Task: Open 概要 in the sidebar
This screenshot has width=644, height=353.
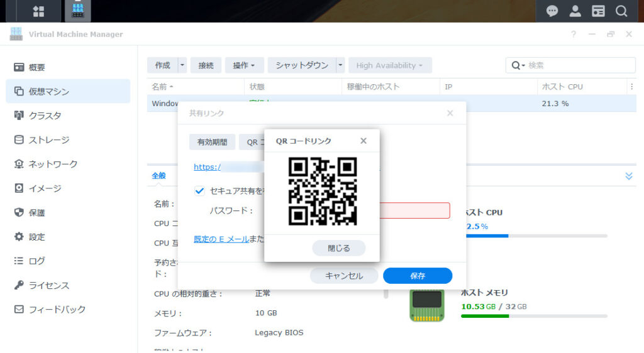Action: point(68,67)
